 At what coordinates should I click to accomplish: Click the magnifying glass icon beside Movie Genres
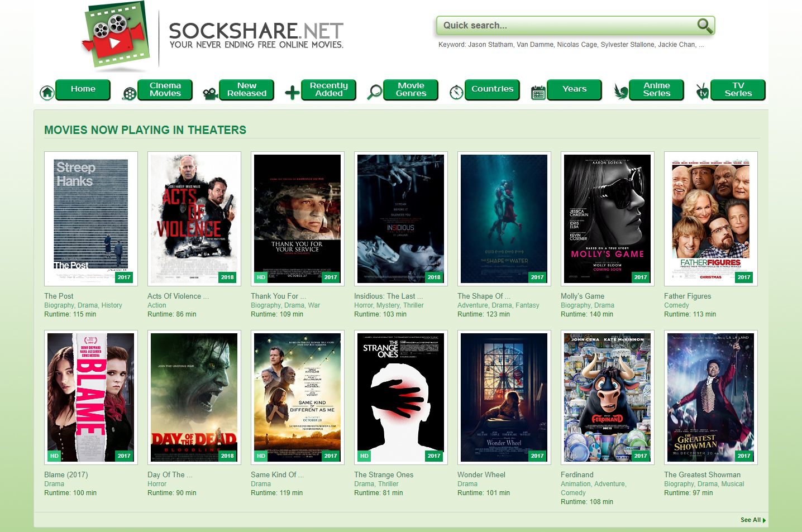pos(374,92)
